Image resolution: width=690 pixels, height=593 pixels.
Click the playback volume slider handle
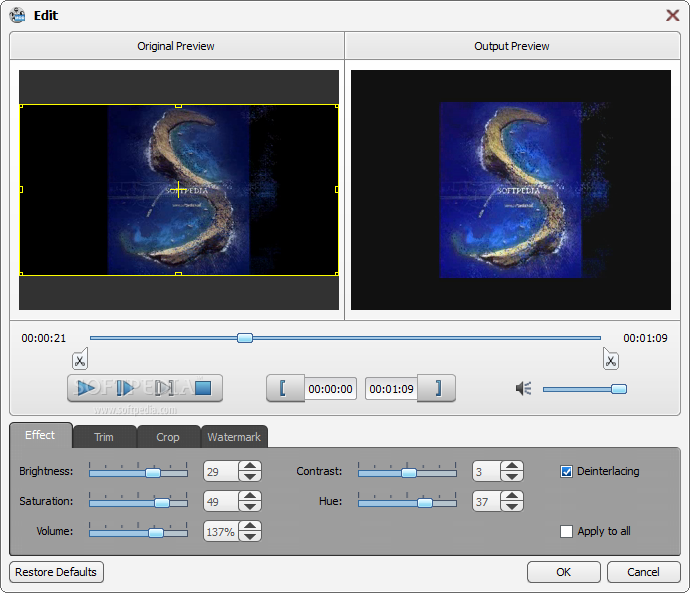[x=619, y=389]
